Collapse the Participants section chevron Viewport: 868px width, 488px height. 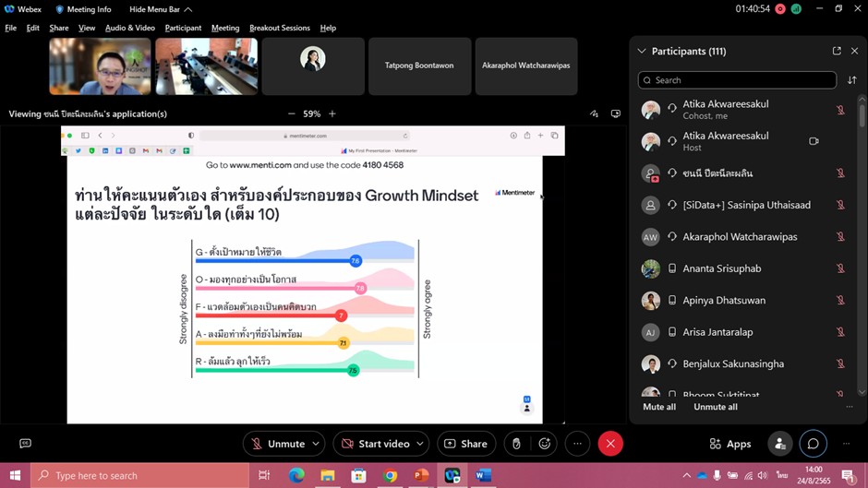(x=641, y=52)
